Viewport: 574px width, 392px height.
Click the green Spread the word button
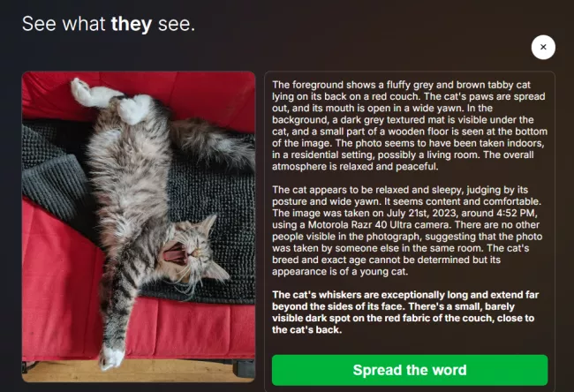click(410, 370)
